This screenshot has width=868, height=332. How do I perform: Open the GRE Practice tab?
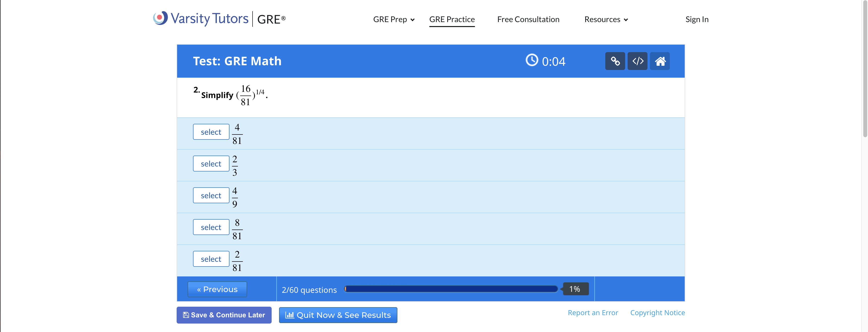452,20
